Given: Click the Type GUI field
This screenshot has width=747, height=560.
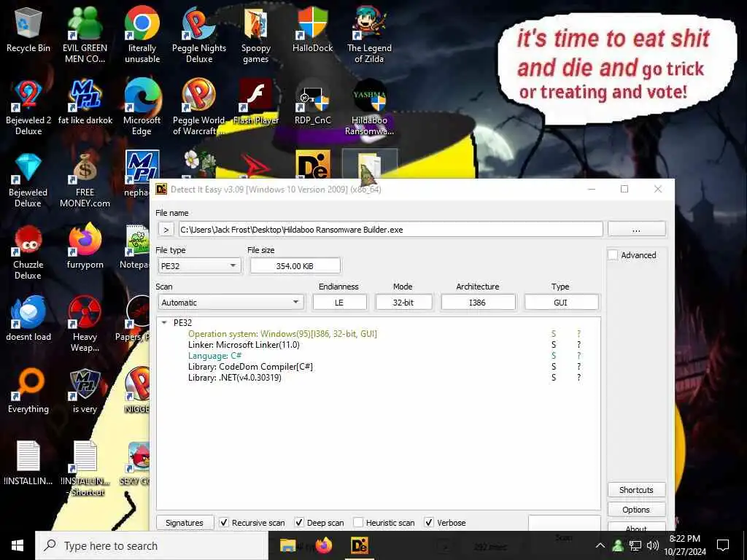Looking at the screenshot, I should pyautogui.click(x=561, y=303).
